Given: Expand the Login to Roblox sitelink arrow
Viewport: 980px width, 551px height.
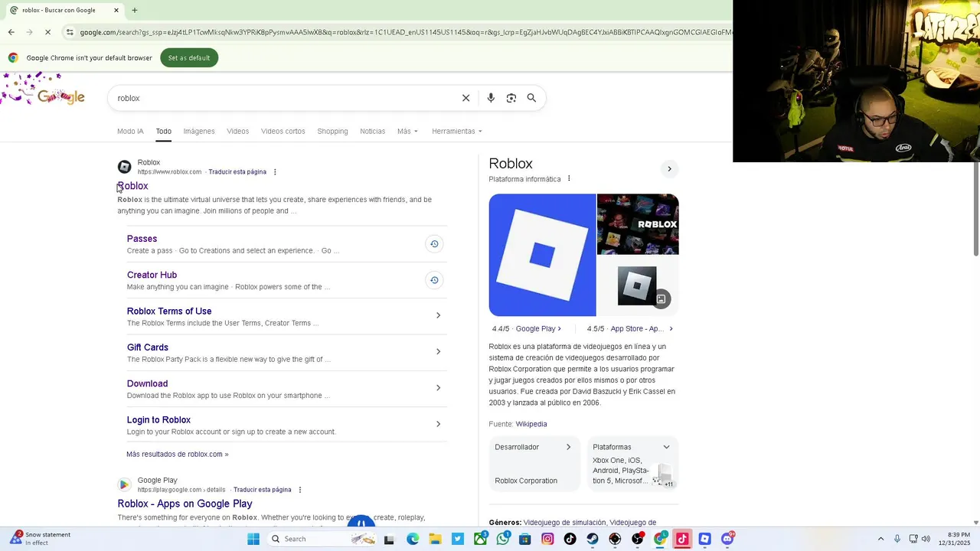Looking at the screenshot, I should [x=438, y=424].
